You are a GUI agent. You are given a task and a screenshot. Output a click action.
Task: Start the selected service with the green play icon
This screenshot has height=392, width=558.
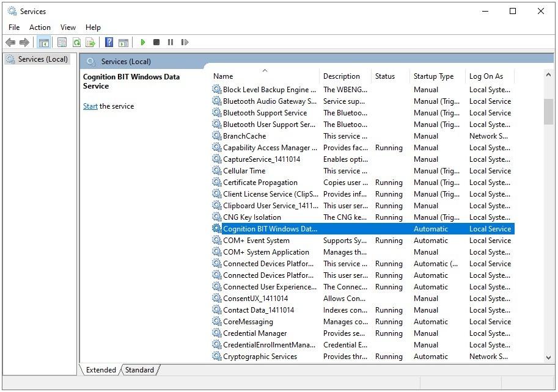tap(142, 42)
